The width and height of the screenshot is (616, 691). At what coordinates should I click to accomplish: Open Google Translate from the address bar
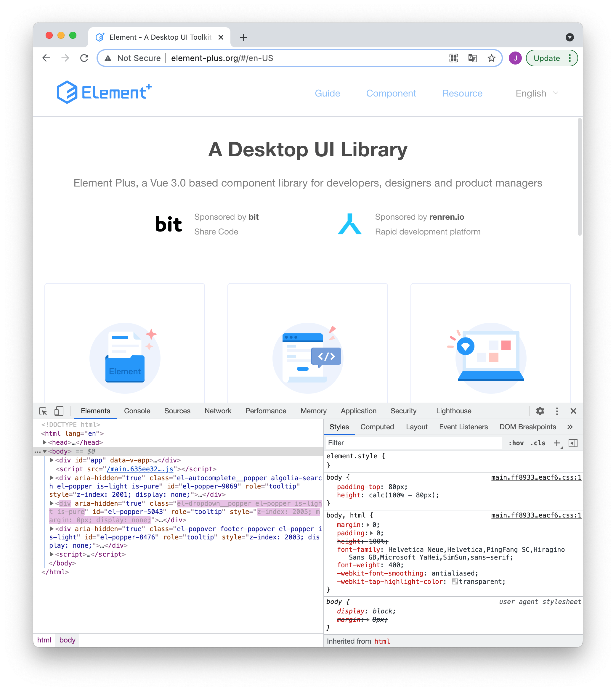click(x=472, y=58)
